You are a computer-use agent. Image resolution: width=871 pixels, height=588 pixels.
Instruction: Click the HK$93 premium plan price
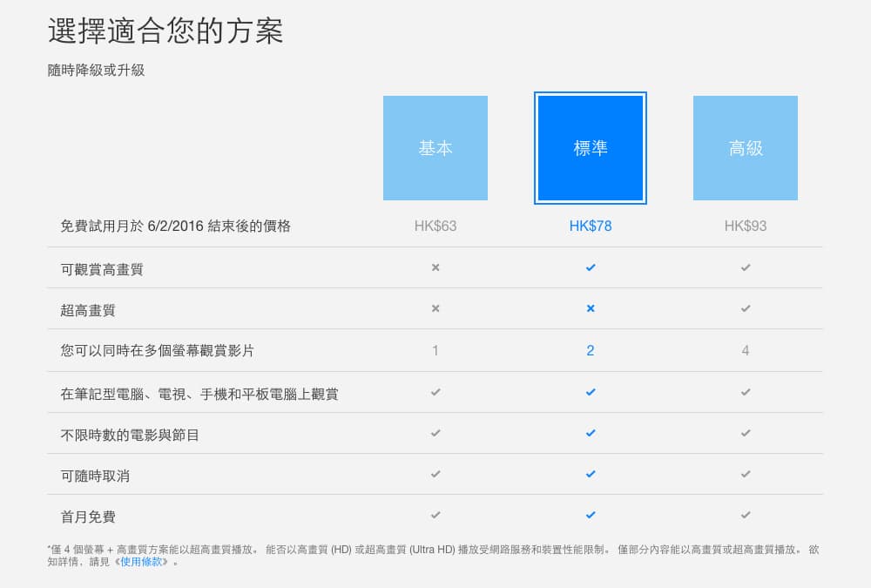pos(746,226)
